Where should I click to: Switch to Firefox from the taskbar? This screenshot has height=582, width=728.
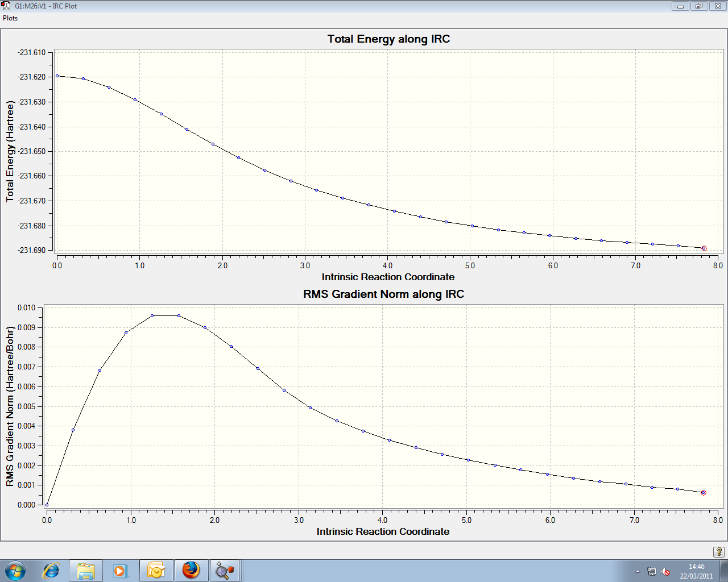pos(191,571)
